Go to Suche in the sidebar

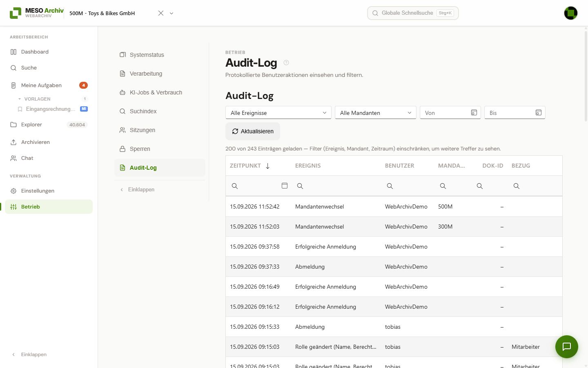click(49, 68)
